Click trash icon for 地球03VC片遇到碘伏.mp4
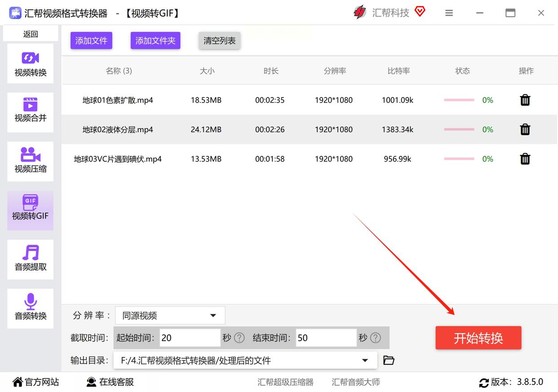Viewport: 558px width, 392px height. click(525, 159)
